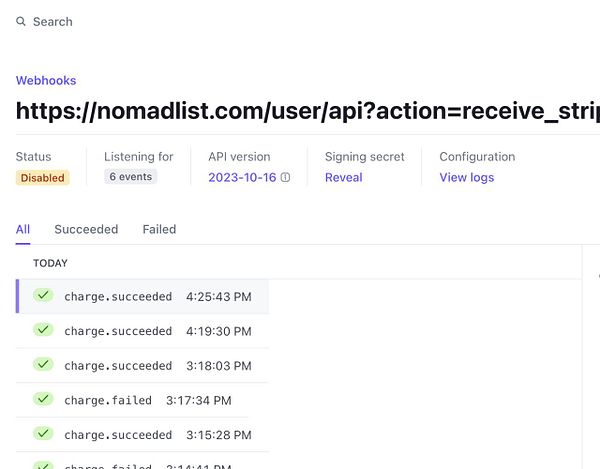Switch to the Succeeded tab

point(86,229)
